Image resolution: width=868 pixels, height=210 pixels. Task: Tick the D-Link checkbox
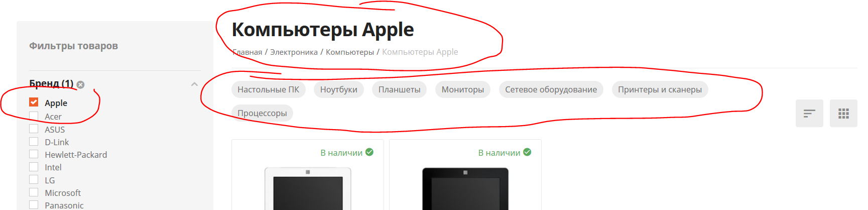coord(34,142)
